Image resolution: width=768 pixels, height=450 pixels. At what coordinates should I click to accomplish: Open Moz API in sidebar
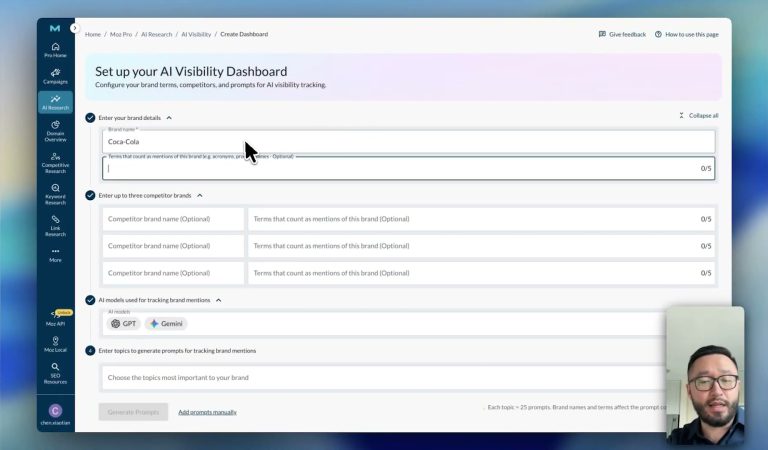click(x=55, y=318)
